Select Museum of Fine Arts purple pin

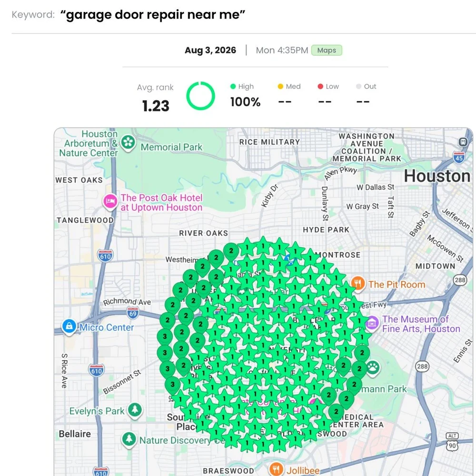(x=372, y=324)
